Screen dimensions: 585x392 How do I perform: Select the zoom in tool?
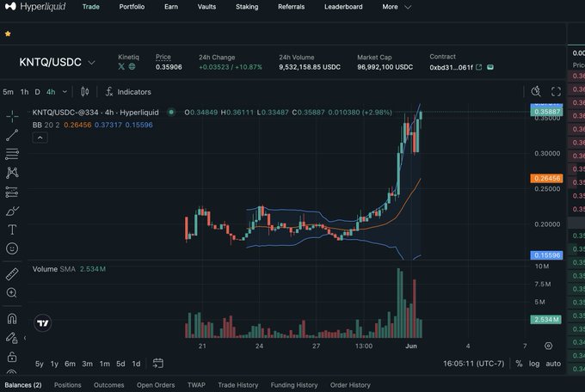[x=12, y=293]
